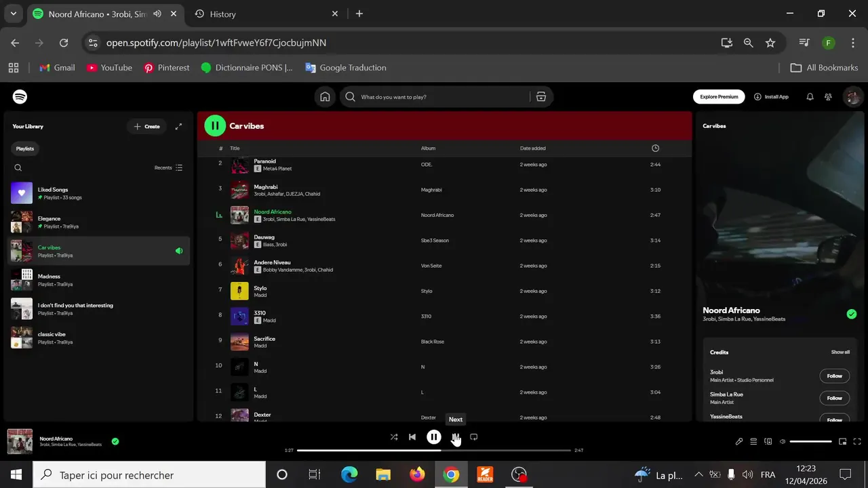Mute volume speaker icon
Screen dimensions: 868x488
[783, 441]
